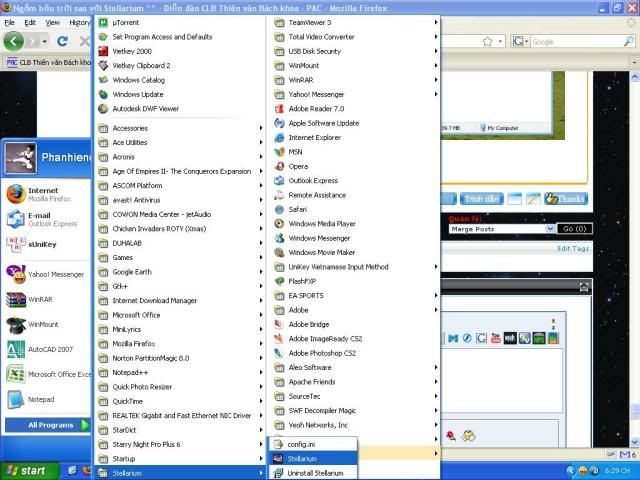Open the Merge Posts dropdown
Viewport: 640px width, 480px height.
500,229
